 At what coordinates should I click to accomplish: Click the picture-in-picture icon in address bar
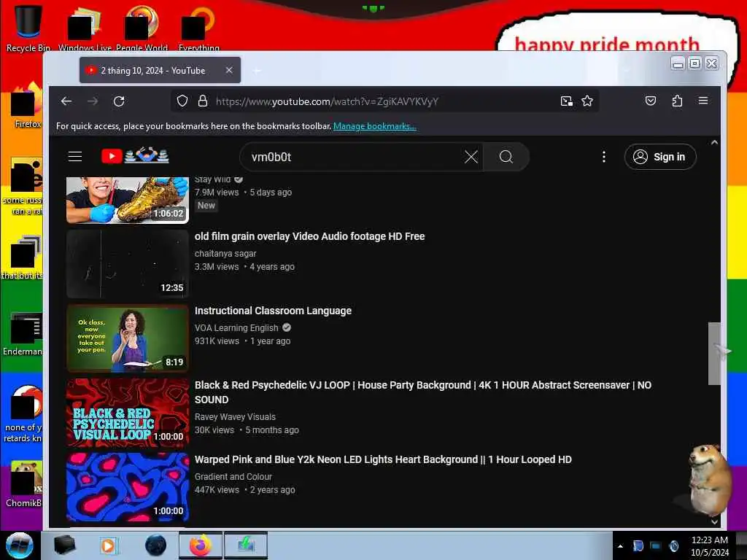[566, 101]
